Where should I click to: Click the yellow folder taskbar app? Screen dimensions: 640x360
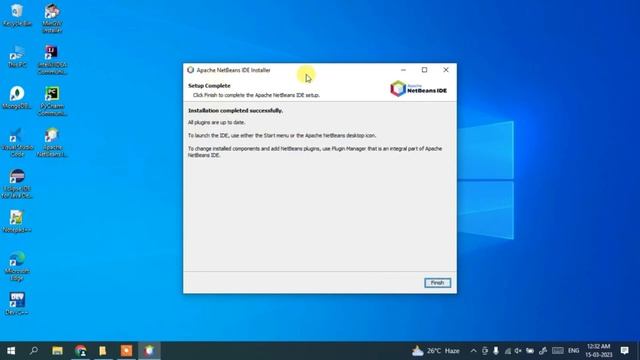[x=103, y=351]
